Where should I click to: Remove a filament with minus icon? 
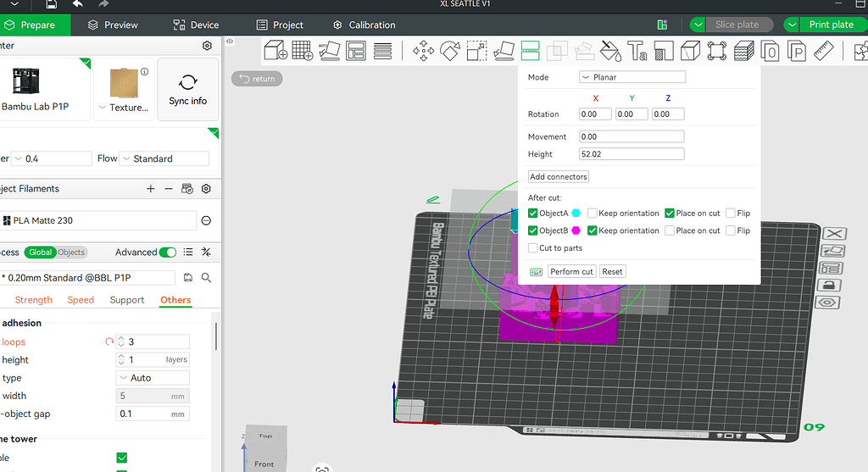[x=169, y=189]
